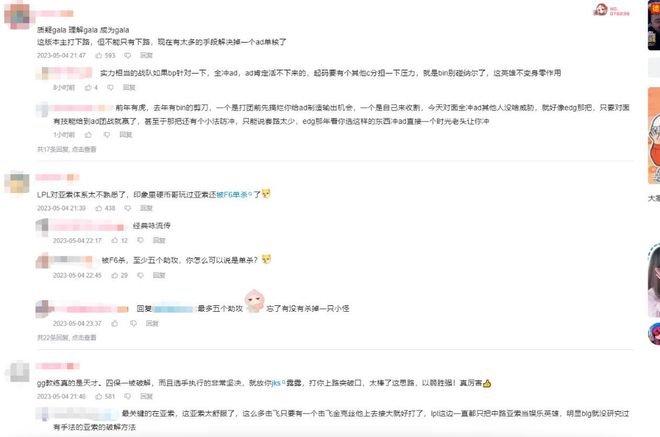
Task: Like the comment posted 2023-05-04 21:47
Action: [x=105, y=56]
